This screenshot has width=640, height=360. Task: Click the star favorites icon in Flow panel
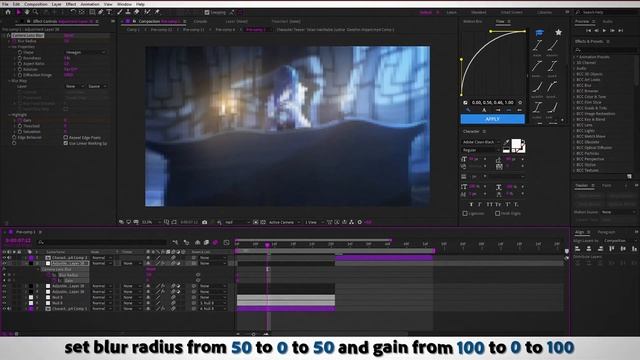point(558,32)
